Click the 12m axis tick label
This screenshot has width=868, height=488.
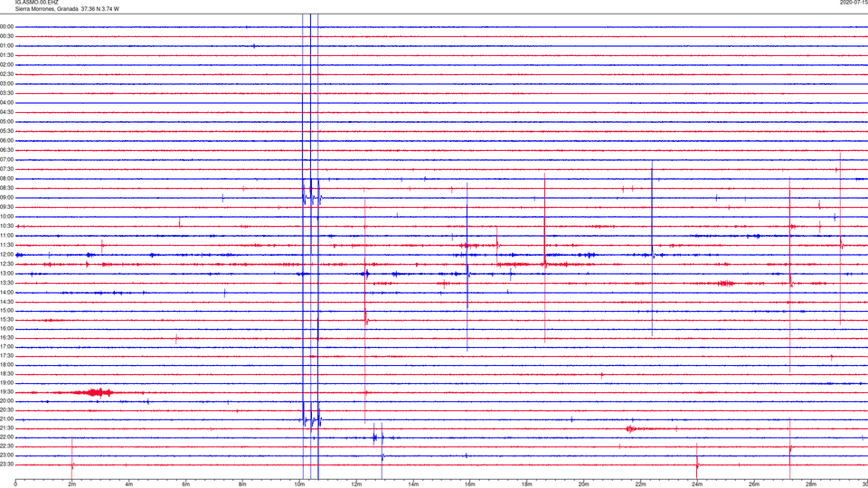coord(356,484)
